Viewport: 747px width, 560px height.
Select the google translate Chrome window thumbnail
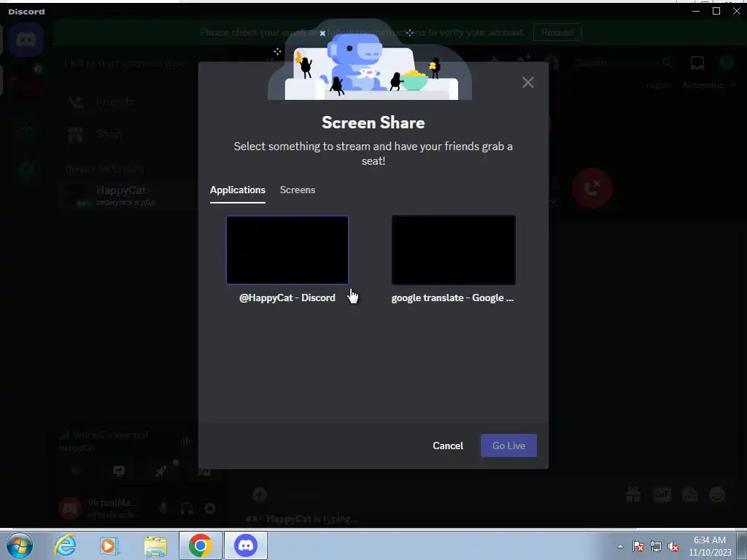pyautogui.click(x=453, y=250)
